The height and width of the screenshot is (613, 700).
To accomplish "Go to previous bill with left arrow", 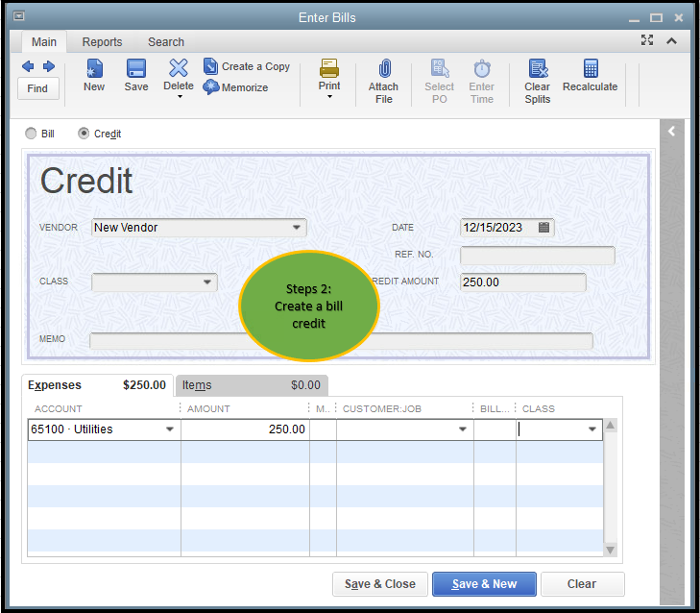I will [28, 66].
